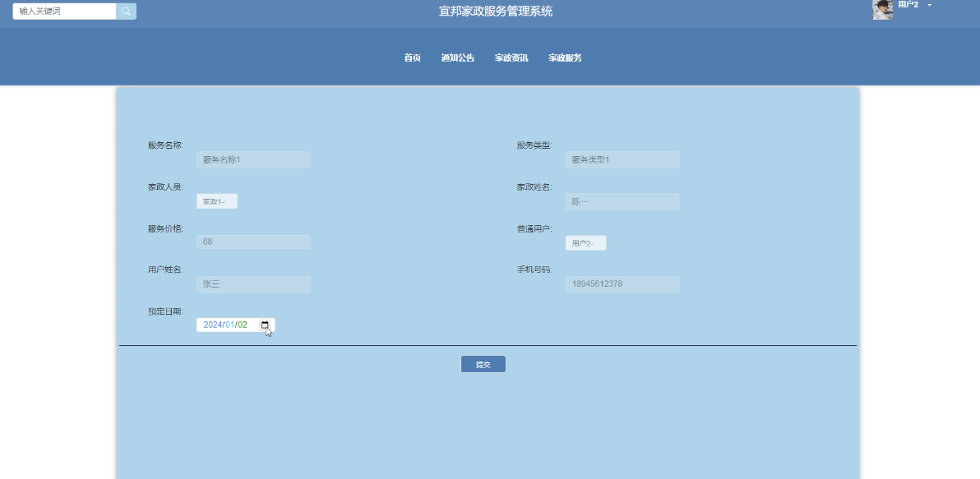Click the 手机号码: label
This screenshot has height=479, width=980.
(534, 269)
